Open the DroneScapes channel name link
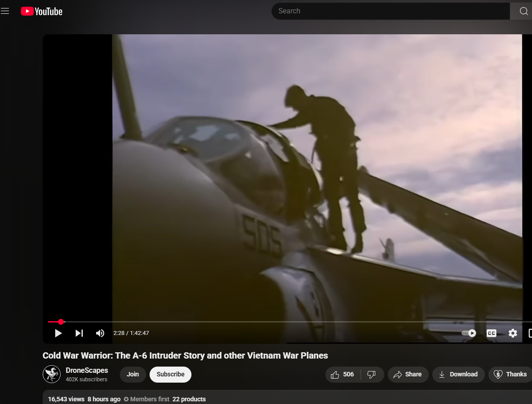The width and height of the screenshot is (532, 404). point(87,371)
